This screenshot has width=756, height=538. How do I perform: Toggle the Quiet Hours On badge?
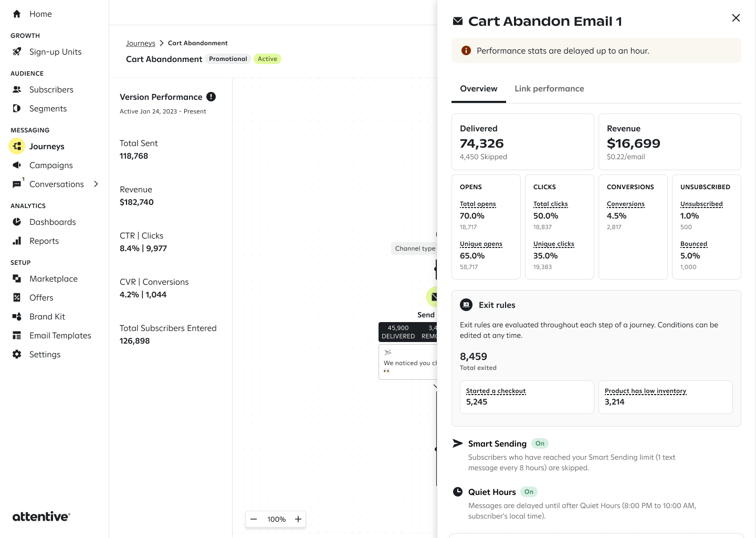tap(529, 492)
